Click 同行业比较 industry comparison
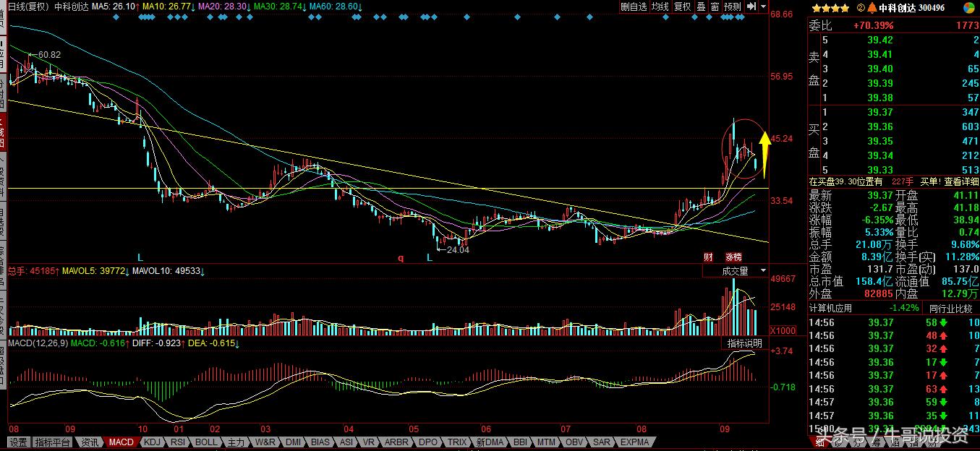 (950, 309)
